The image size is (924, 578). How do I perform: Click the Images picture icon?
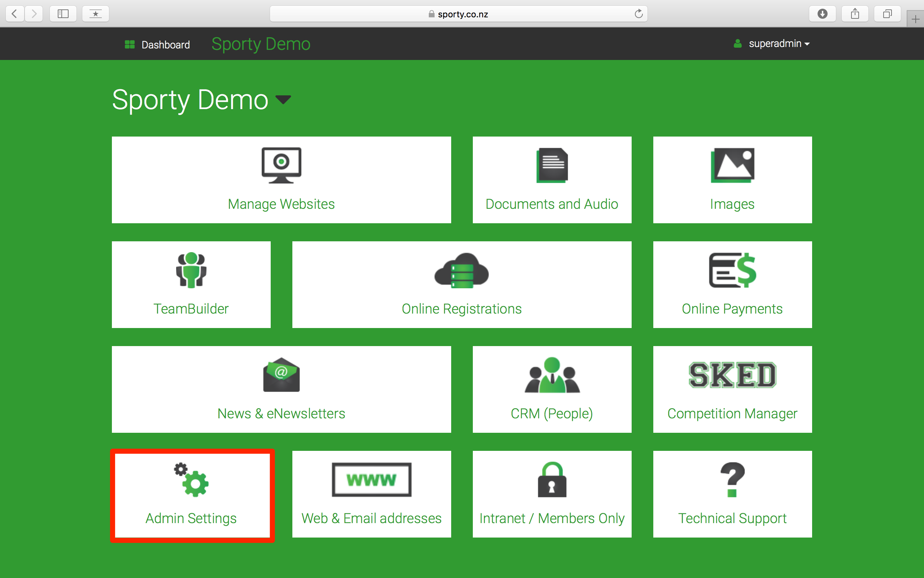[732, 165]
